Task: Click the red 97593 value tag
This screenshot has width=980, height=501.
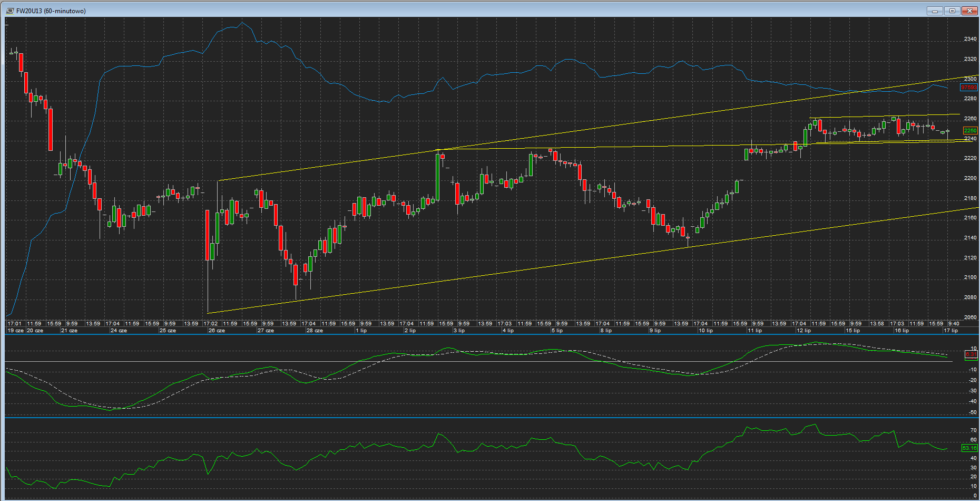Action: (x=968, y=88)
